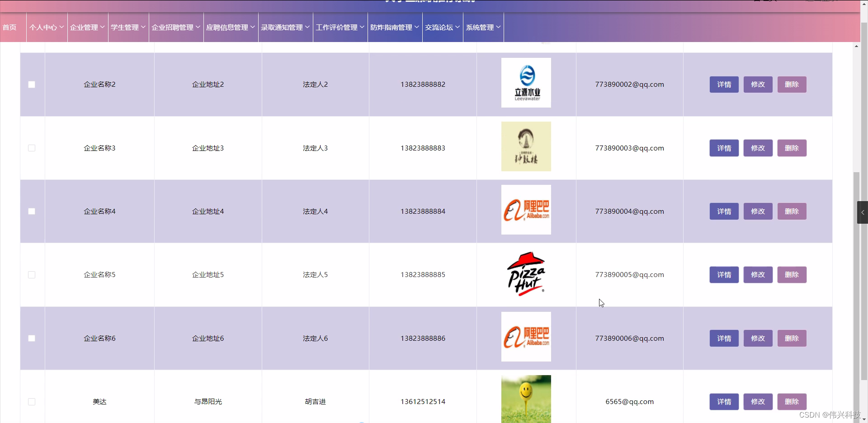Click the Alibaba logo in the 企业名称4 row

click(x=525, y=210)
